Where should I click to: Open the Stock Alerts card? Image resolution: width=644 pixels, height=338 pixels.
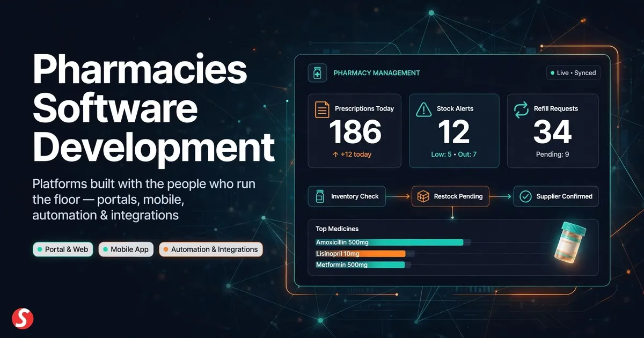[454, 131]
